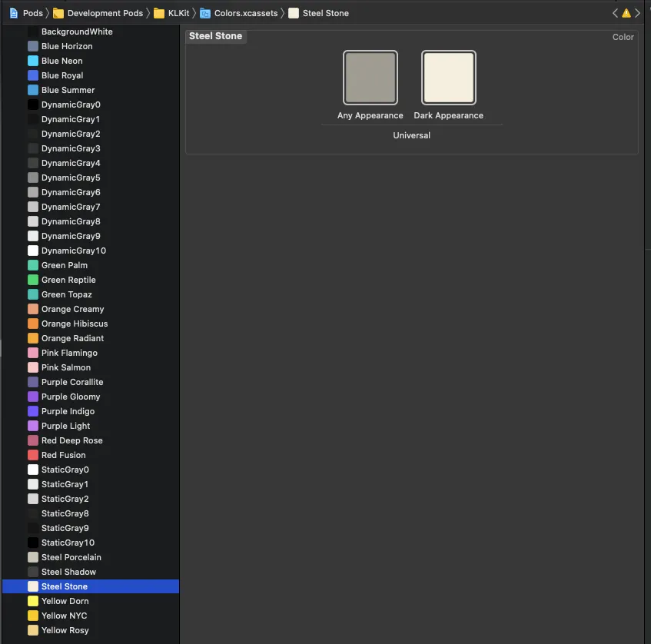
Task: Select the Pink Flamingo color asset
Action: pyautogui.click(x=91, y=353)
